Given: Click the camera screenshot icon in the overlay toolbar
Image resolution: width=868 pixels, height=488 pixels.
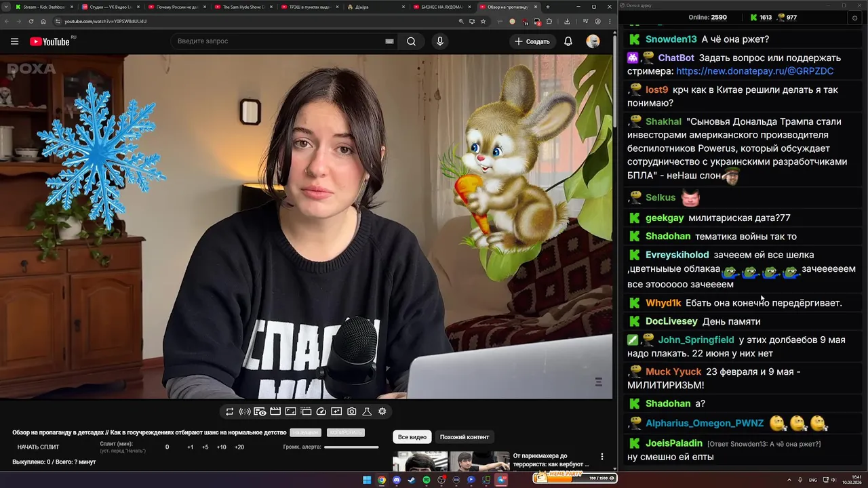Looking at the screenshot, I should point(352,411).
